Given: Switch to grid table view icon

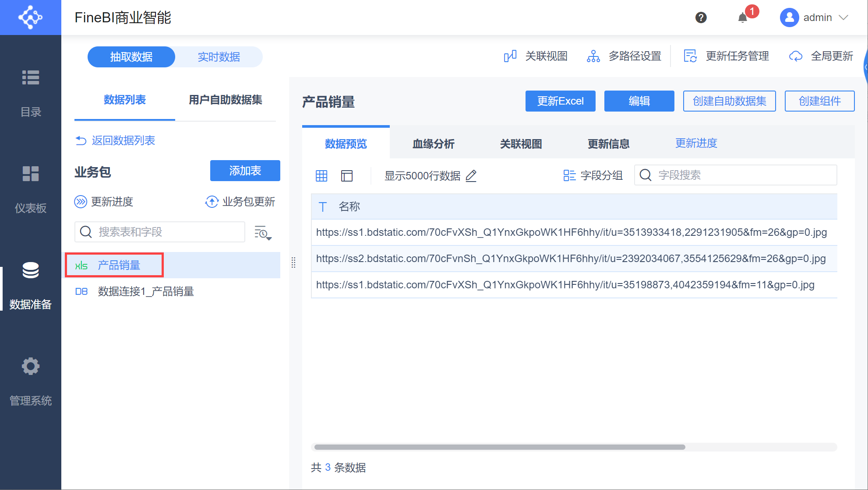Looking at the screenshot, I should coord(321,176).
